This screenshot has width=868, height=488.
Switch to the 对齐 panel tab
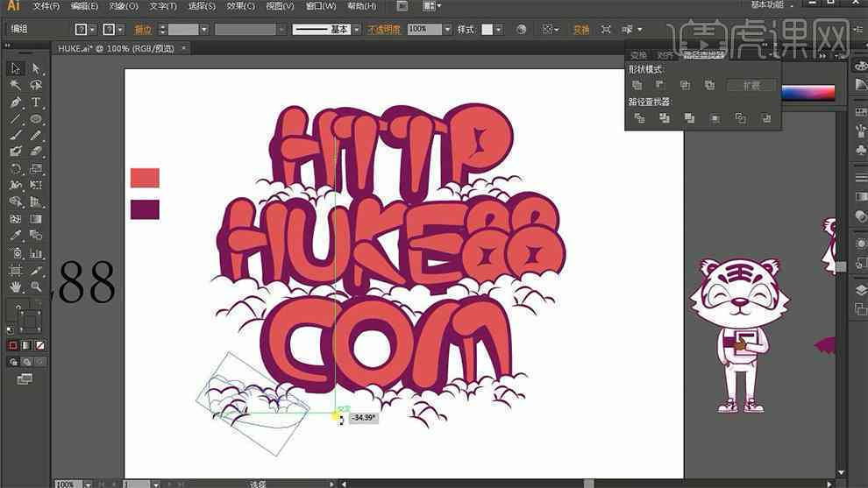point(665,55)
